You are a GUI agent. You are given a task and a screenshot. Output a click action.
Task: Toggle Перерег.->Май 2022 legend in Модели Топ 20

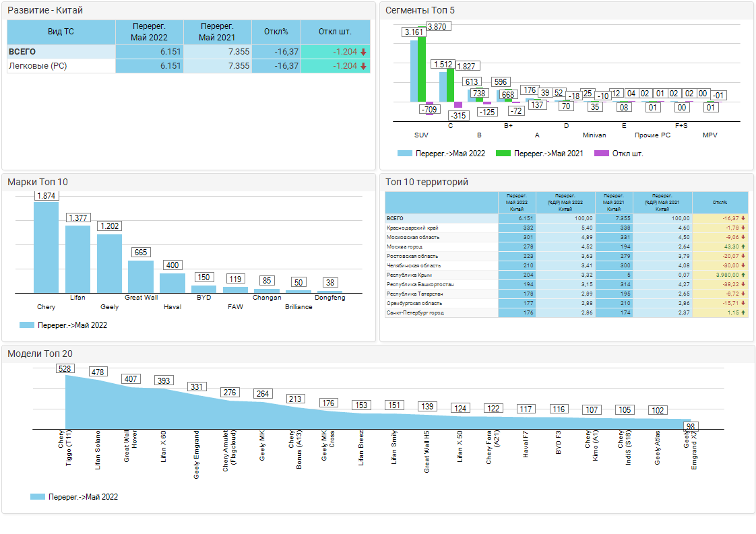click(74, 497)
